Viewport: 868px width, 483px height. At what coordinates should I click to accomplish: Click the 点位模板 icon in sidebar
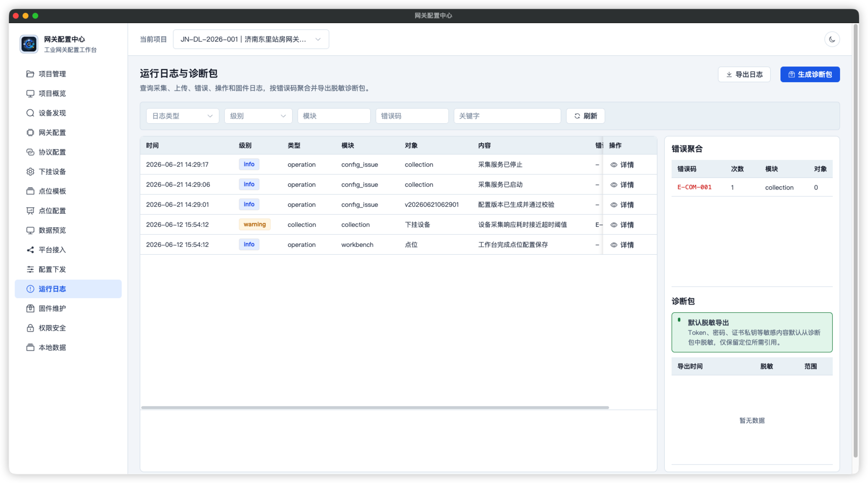click(x=30, y=191)
